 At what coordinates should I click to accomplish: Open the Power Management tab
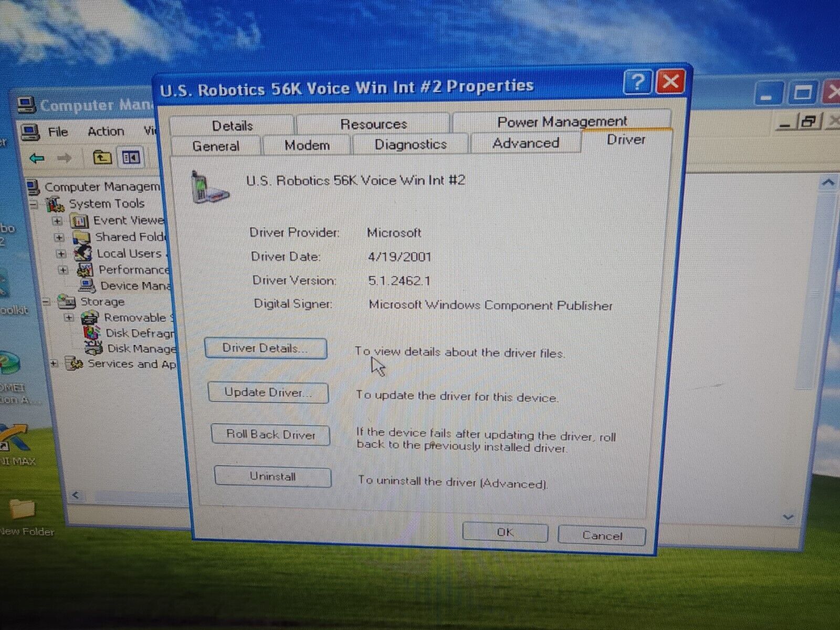click(562, 121)
